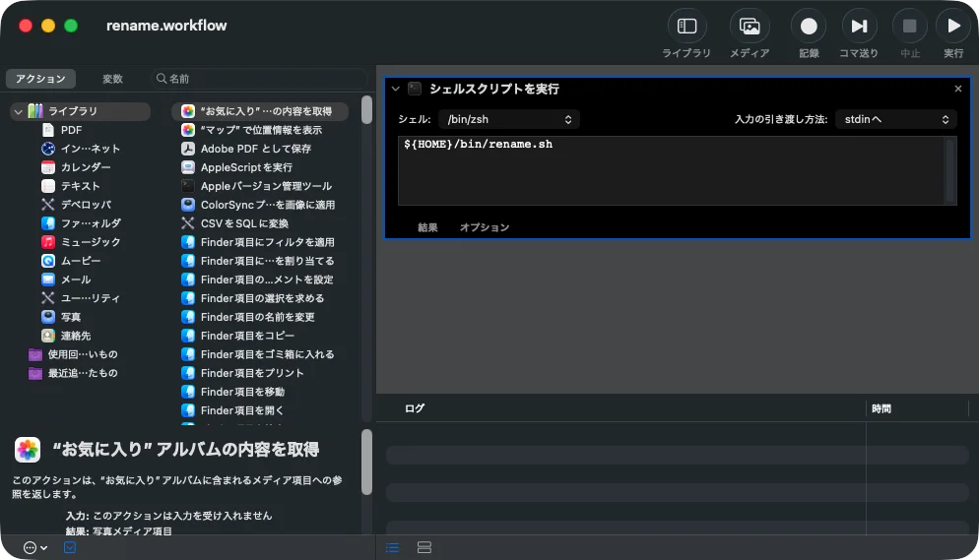Select the ミュージック library category
This screenshot has width=979, height=560.
(x=90, y=242)
